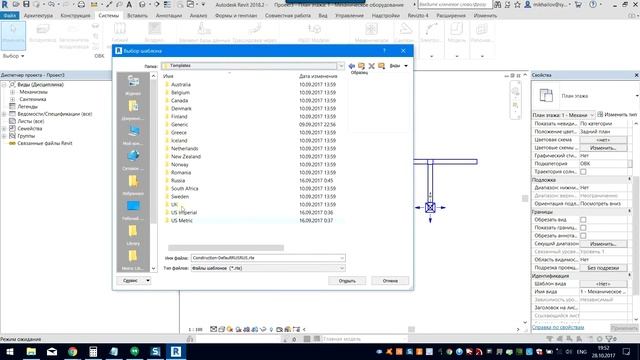640x360 pixels.
Task: Toggle the Обрезать вид checkbox
Action: [583, 220]
